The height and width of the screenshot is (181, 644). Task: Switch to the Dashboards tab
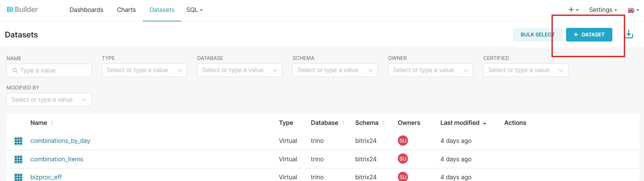pyautogui.click(x=86, y=10)
